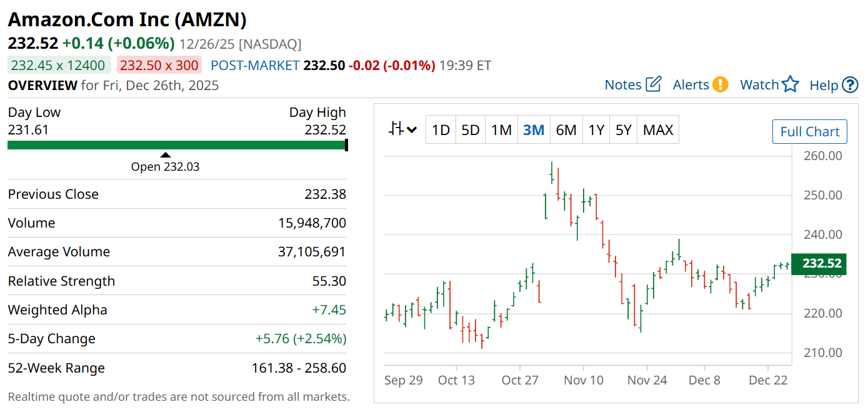The height and width of the screenshot is (412, 868).
Task: Click the 210.00 price axis label
Action: [x=822, y=353]
